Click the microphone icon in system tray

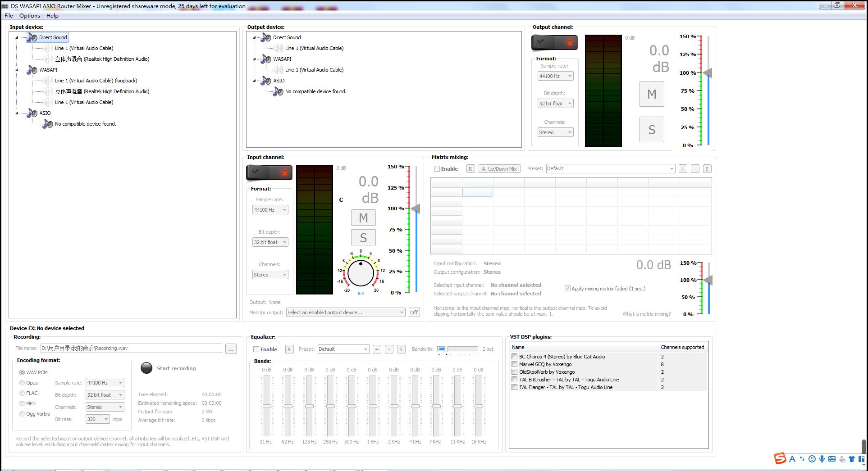[822, 459]
